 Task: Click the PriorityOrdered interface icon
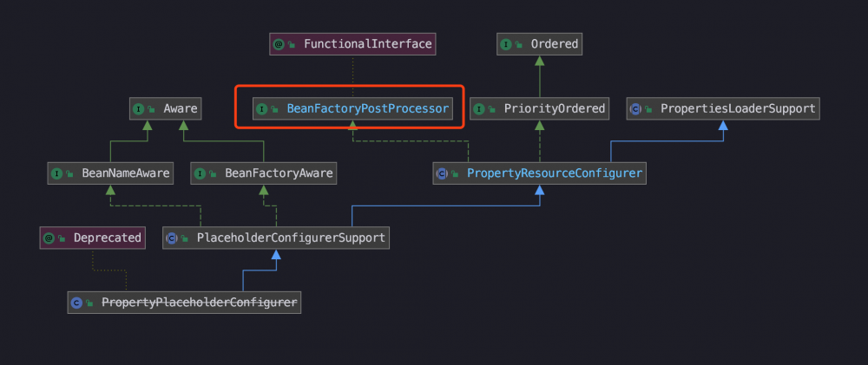pyautogui.click(x=480, y=109)
